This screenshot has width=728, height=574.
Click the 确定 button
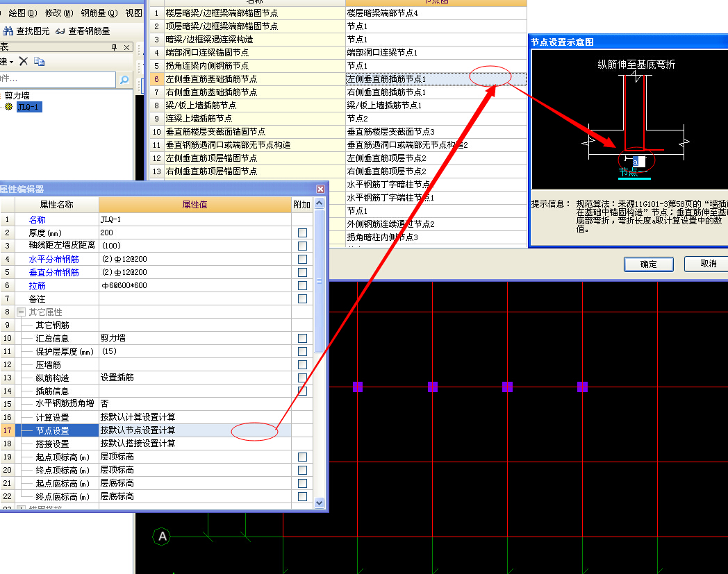(x=649, y=264)
